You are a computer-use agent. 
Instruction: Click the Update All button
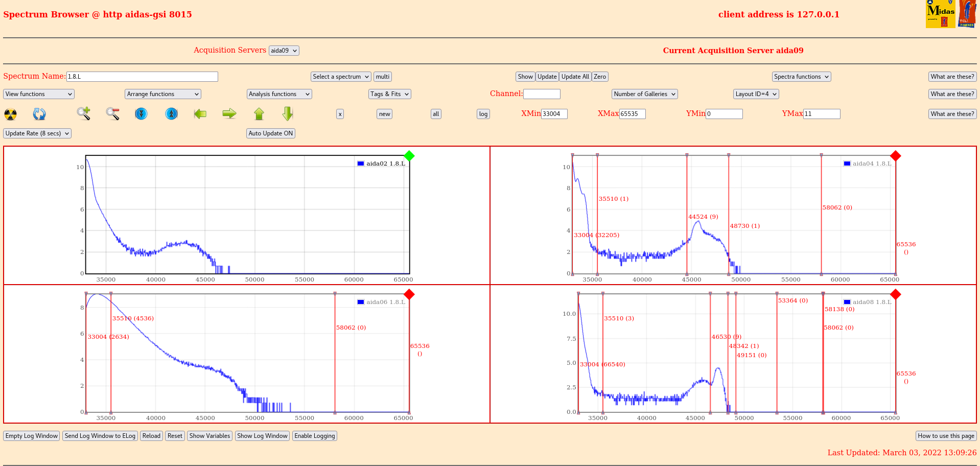pos(575,77)
